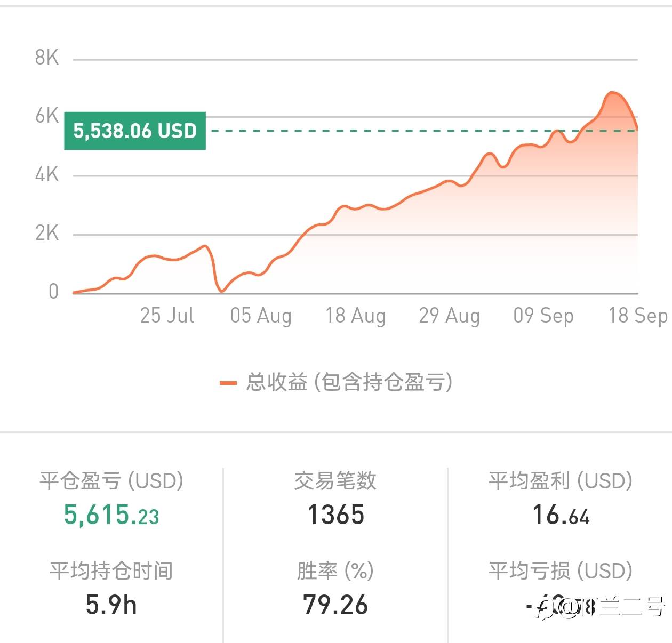Click the 胜率 (%) value 79.26

[x=335, y=605]
